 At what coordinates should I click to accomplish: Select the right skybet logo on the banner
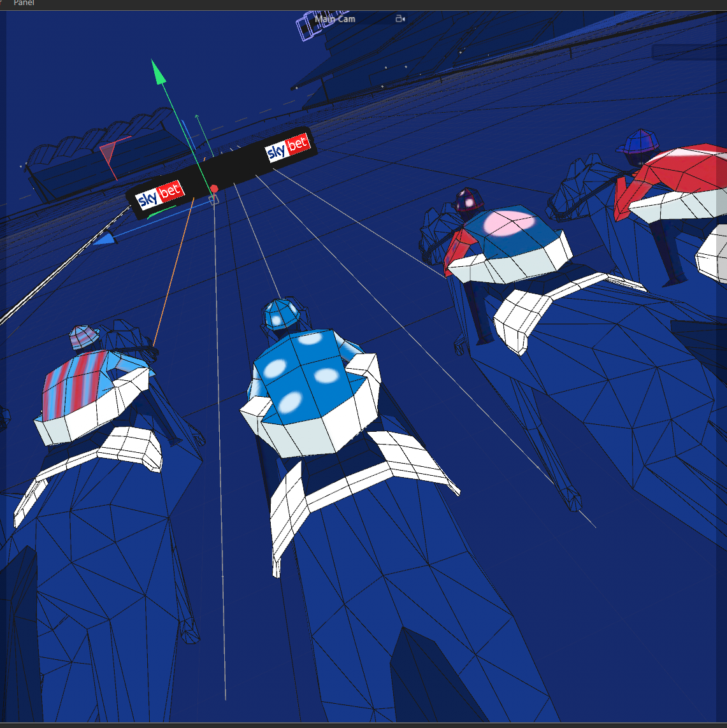pyautogui.click(x=288, y=148)
